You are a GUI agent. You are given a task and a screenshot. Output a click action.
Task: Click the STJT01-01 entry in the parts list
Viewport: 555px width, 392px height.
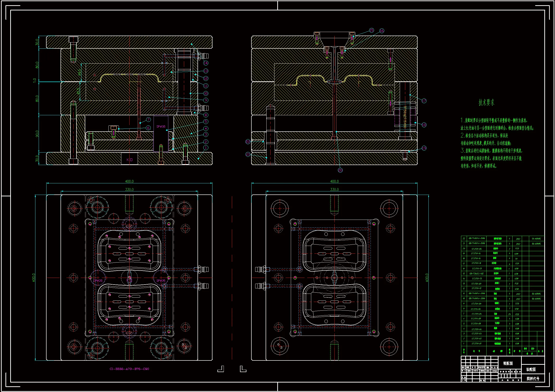click(476, 343)
